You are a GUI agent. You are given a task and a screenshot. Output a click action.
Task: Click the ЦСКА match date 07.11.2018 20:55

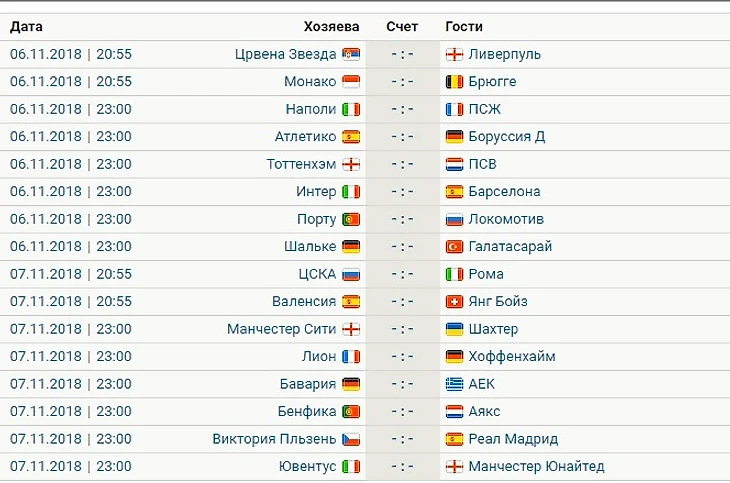tap(71, 274)
